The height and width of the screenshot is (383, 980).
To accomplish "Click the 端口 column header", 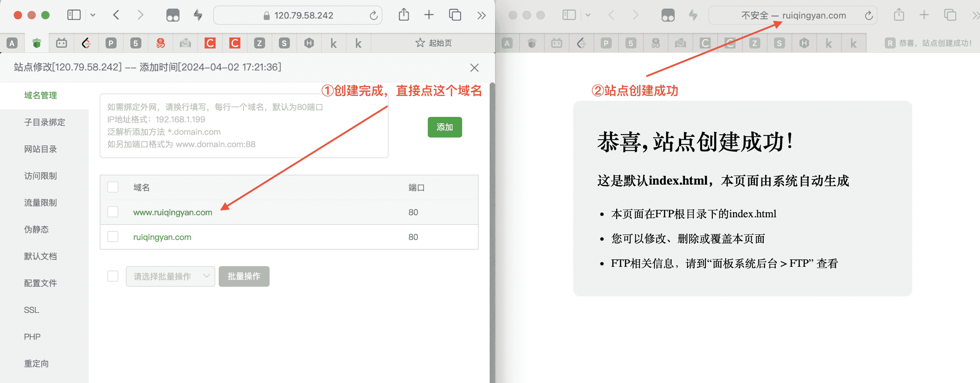I will [x=416, y=187].
